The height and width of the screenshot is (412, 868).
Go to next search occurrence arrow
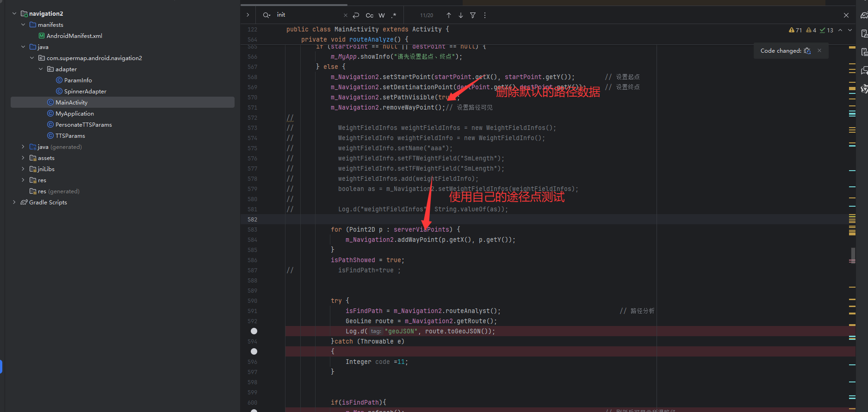tap(461, 15)
